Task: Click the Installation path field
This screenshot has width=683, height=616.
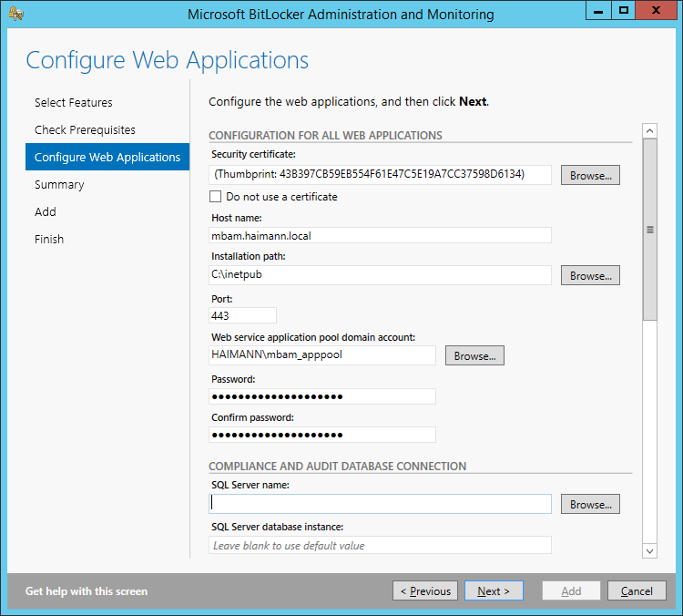Action: (380, 275)
